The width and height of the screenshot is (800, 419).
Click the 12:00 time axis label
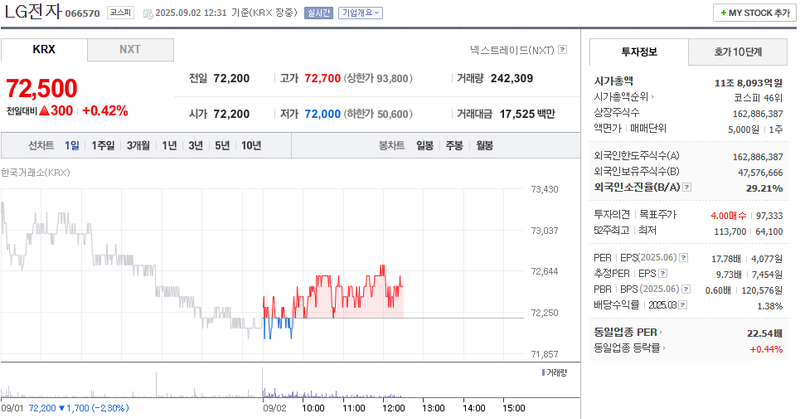pos(393,408)
